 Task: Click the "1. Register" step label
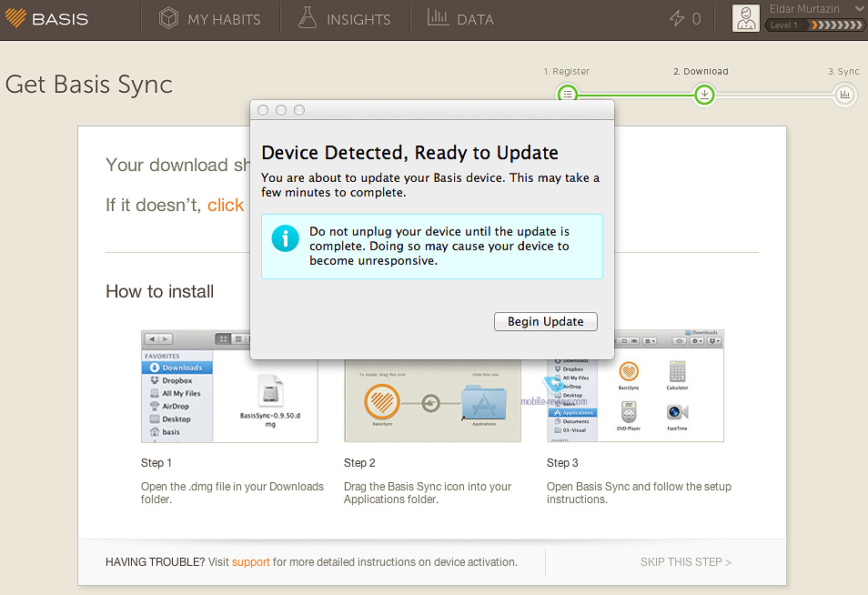pos(566,71)
